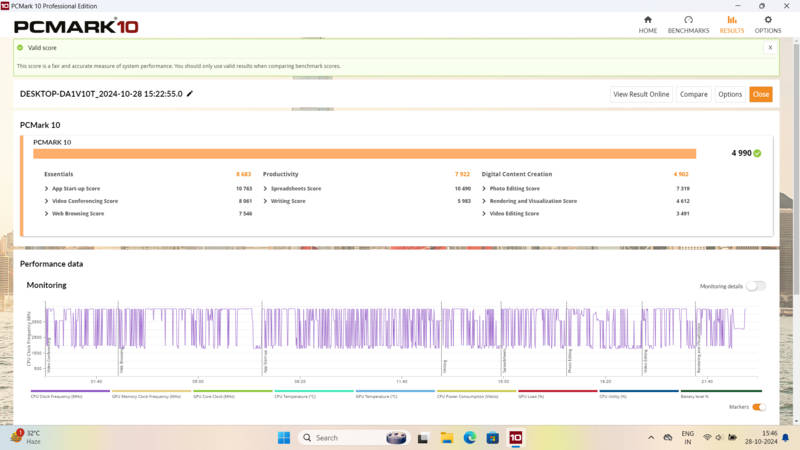The image size is (800, 450).
Task: Click the battery tray icon
Action: point(732,437)
